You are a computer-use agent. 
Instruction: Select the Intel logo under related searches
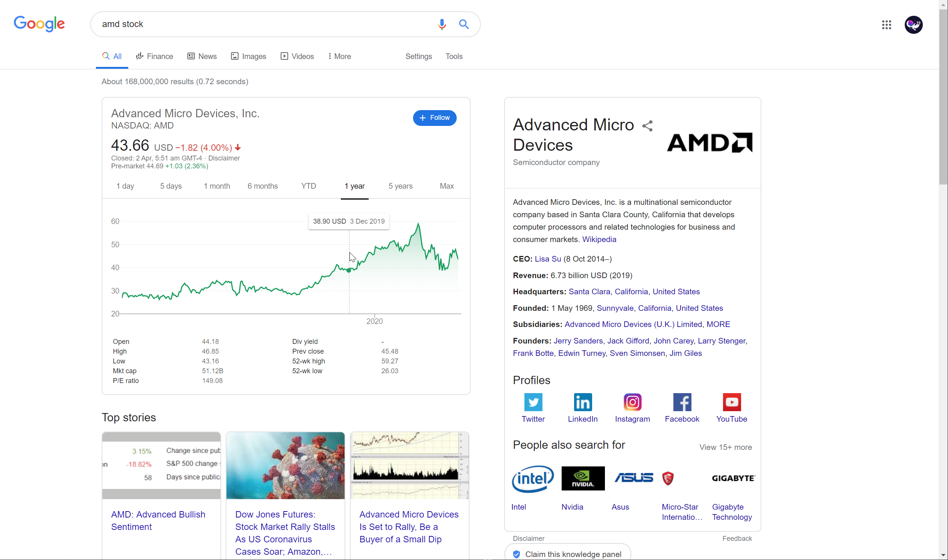(533, 478)
